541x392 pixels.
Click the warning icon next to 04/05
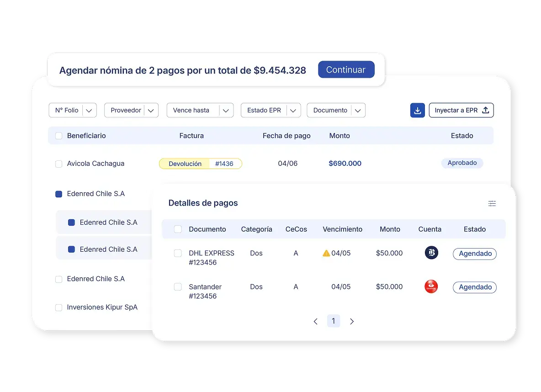(326, 253)
